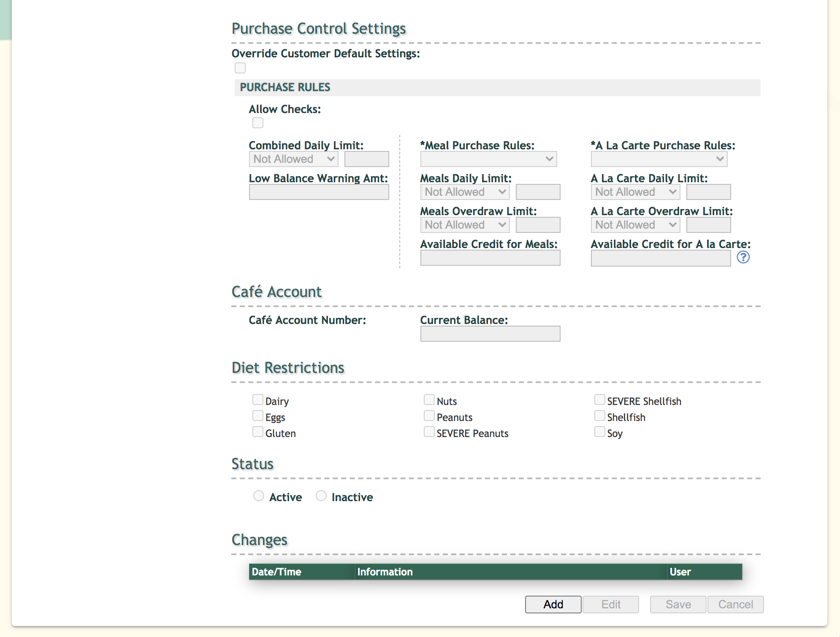The height and width of the screenshot is (637, 840).
Task: Check Override Customer Default Settings checkbox
Action: tap(240, 68)
